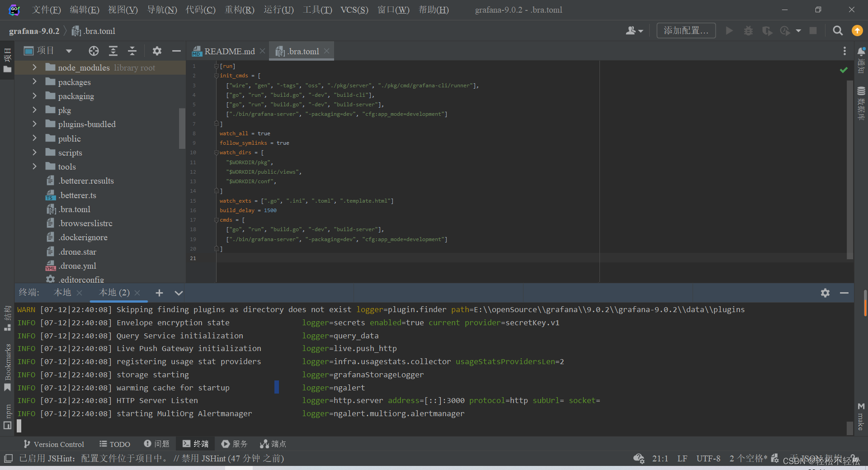Open the profiler dropdown arrow in toolbar
Screen dimensions: 868x470
coord(798,31)
